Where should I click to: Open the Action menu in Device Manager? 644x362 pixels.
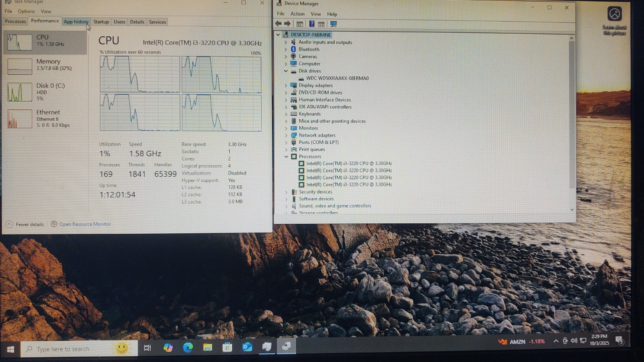coord(297,14)
